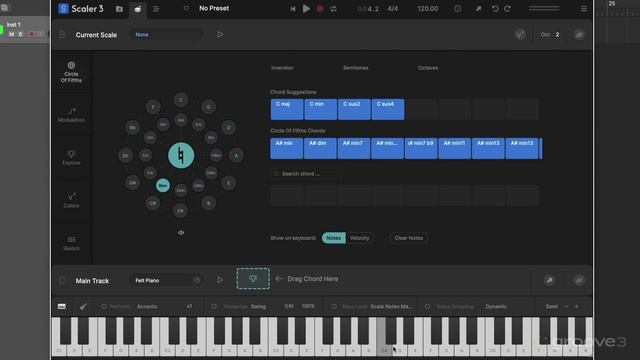Click the Clear Notes button
640x360 pixels.
[409, 238]
